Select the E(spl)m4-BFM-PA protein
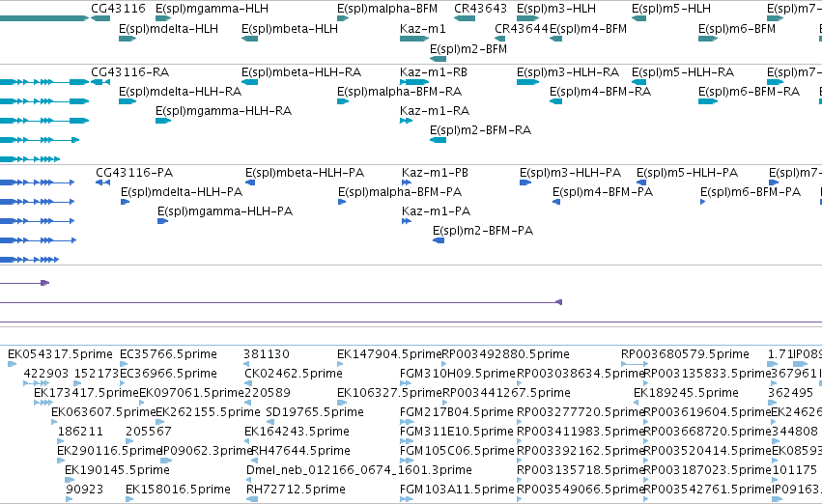The height and width of the screenshot is (504, 822). click(603, 192)
